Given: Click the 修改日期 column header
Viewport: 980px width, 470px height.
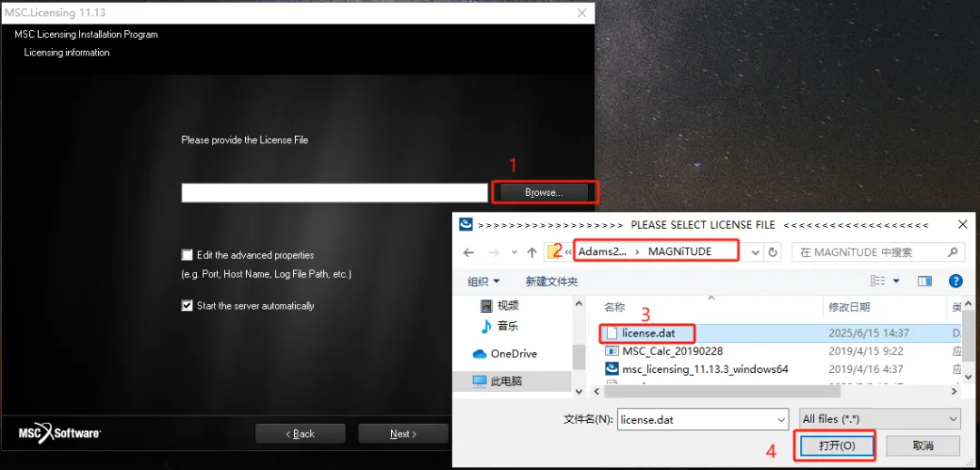Looking at the screenshot, I should pos(849,307).
